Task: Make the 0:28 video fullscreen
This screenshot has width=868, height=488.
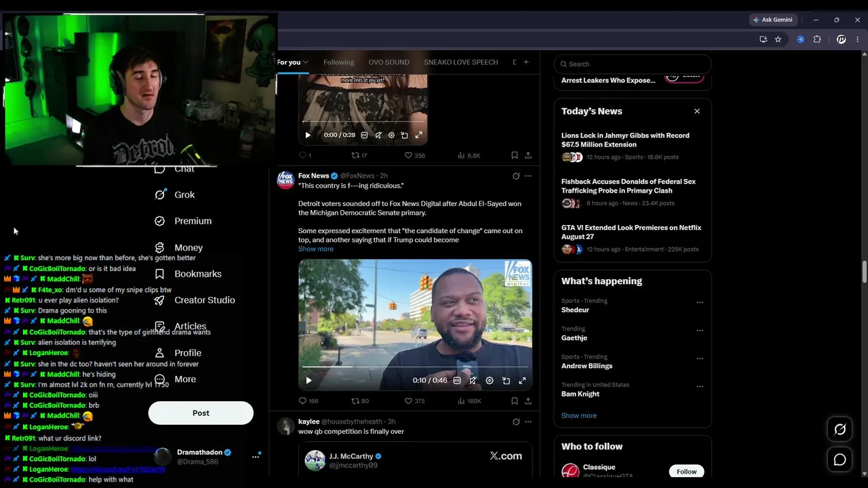Action: click(x=418, y=135)
